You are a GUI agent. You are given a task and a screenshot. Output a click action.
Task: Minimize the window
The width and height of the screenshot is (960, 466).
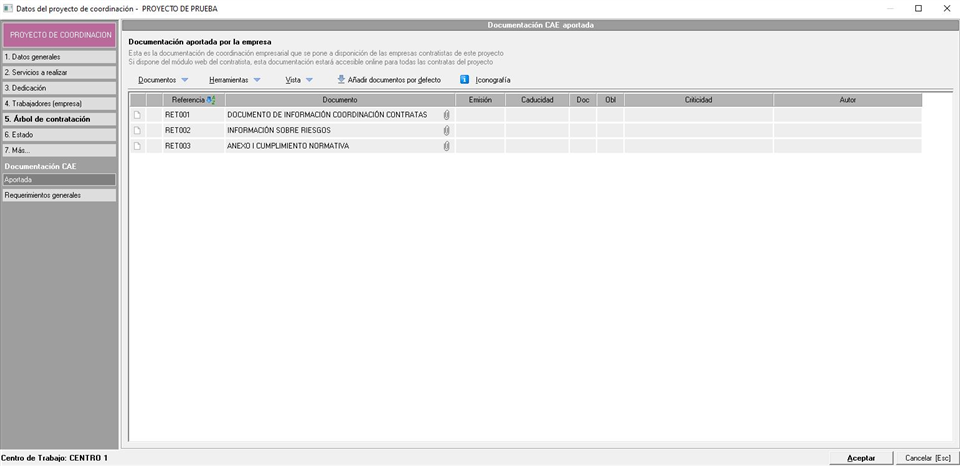click(x=890, y=9)
